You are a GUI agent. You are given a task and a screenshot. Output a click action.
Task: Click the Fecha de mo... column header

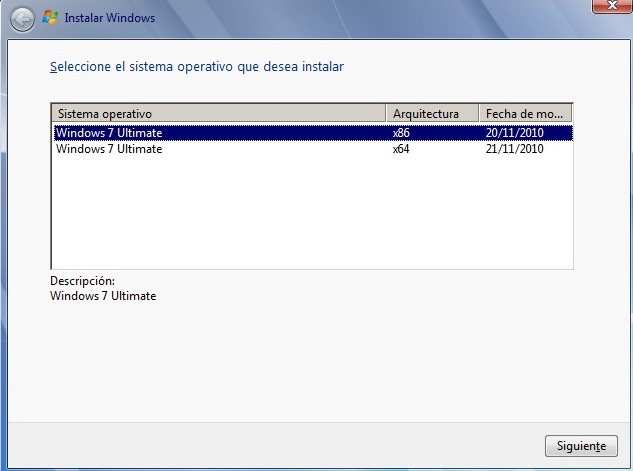click(525, 113)
